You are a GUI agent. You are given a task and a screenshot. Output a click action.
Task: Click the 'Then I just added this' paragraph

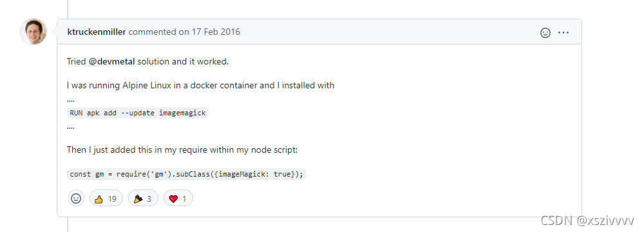coord(182,150)
